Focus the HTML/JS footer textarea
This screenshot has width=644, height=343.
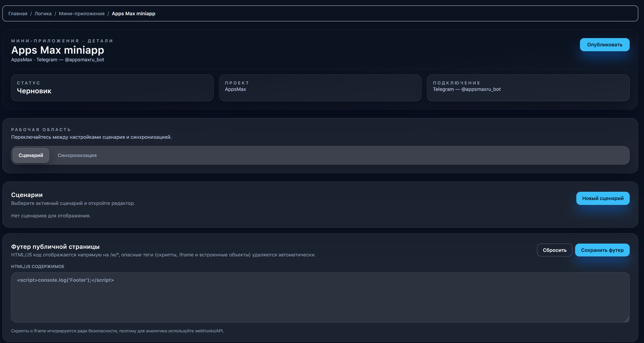(320, 298)
